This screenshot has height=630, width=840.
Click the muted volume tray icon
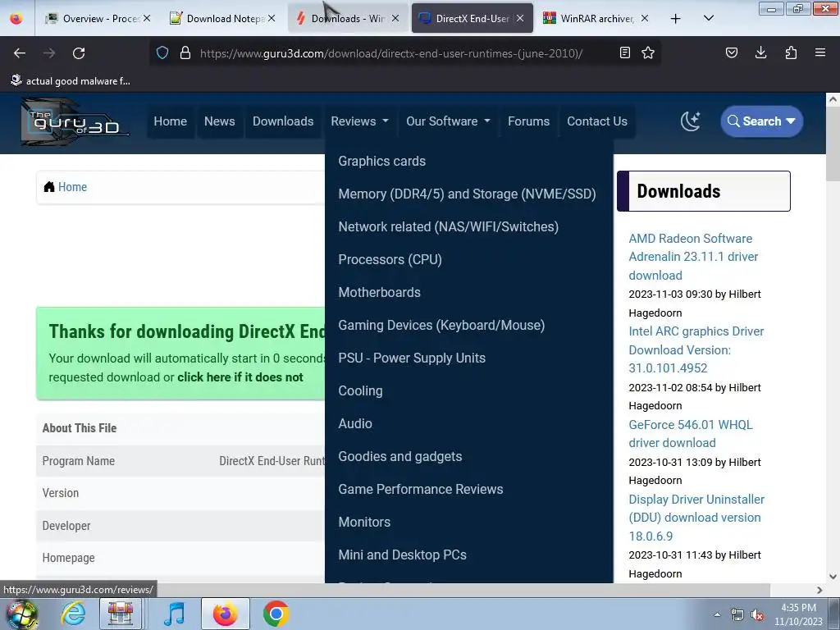pyautogui.click(x=757, y=615)
